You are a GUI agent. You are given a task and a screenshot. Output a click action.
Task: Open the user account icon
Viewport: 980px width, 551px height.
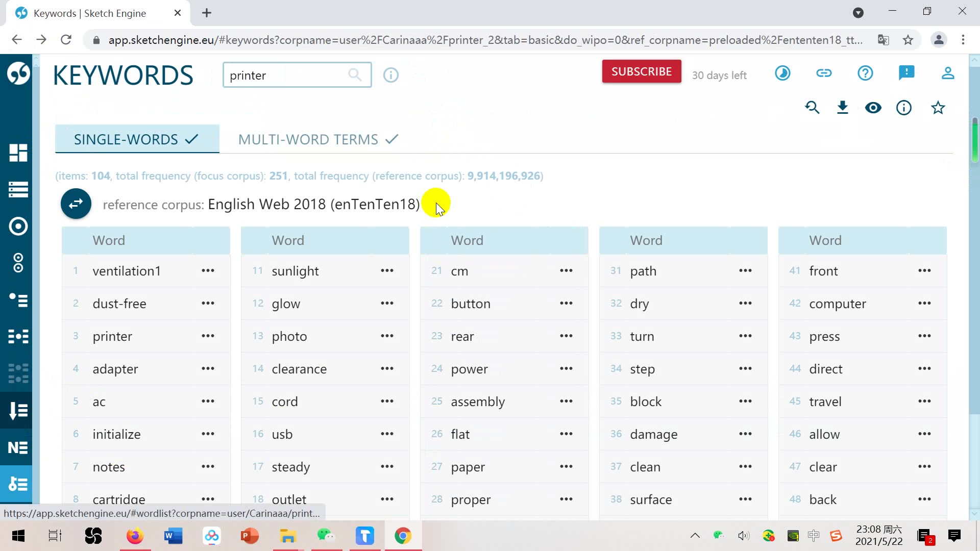(947, 73)
